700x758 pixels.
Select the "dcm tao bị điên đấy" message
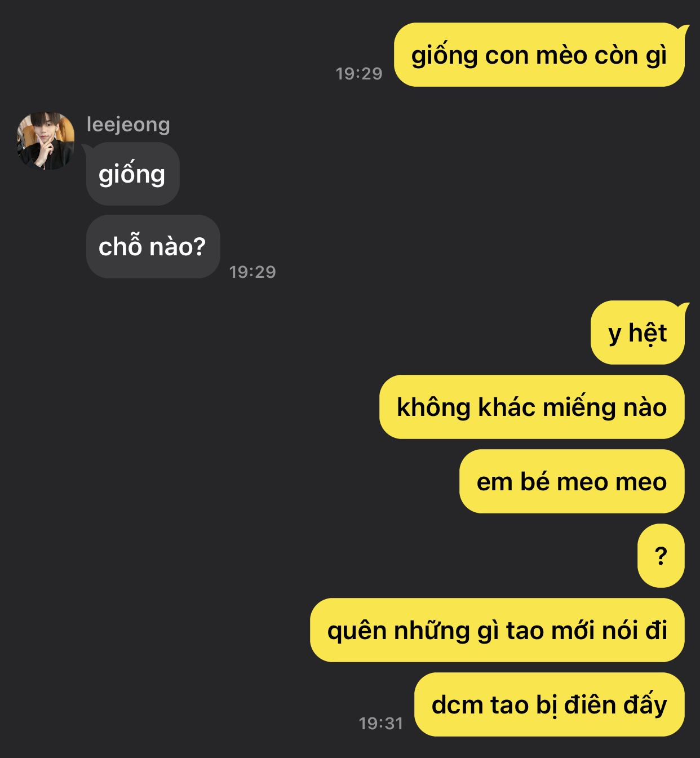click(x=550, y=704)
